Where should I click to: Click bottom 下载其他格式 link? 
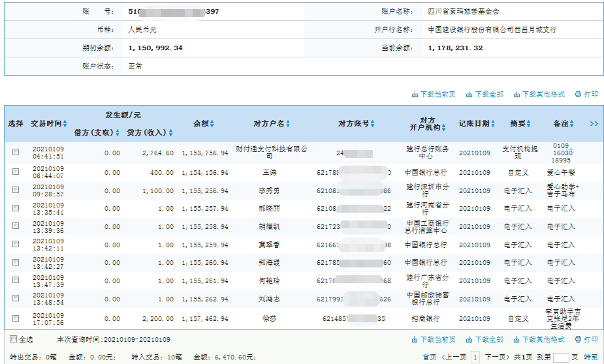point(539,339)
